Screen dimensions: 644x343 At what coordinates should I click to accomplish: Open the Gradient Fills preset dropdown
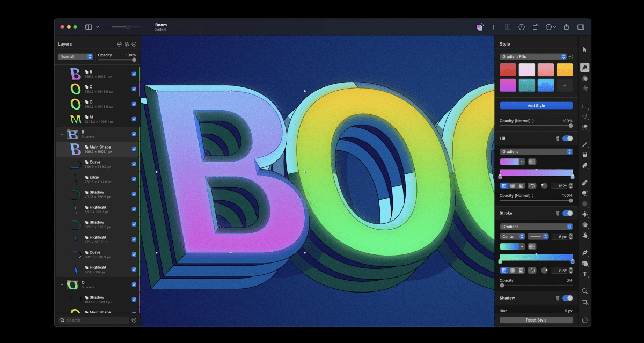tap(533, 56)
